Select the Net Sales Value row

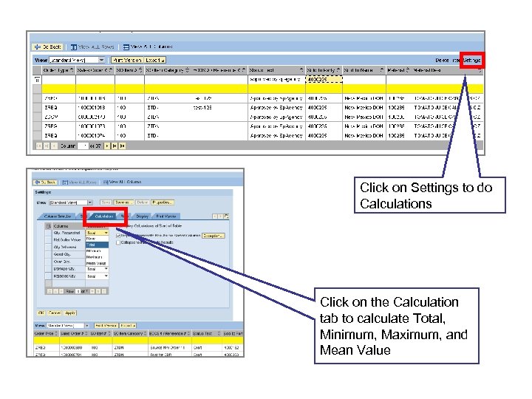click(x=49, y=240)
